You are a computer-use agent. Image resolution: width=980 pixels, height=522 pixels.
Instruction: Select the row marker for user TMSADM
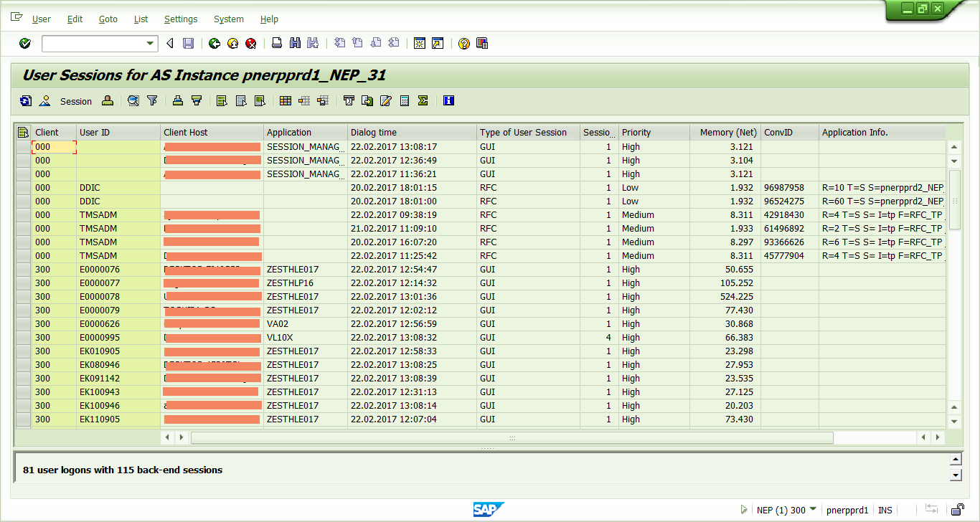(x=24, y=214)
